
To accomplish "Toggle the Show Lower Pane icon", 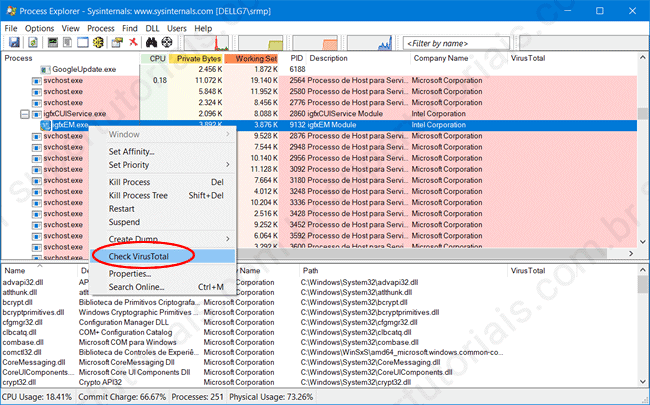I will coord(81,44).
